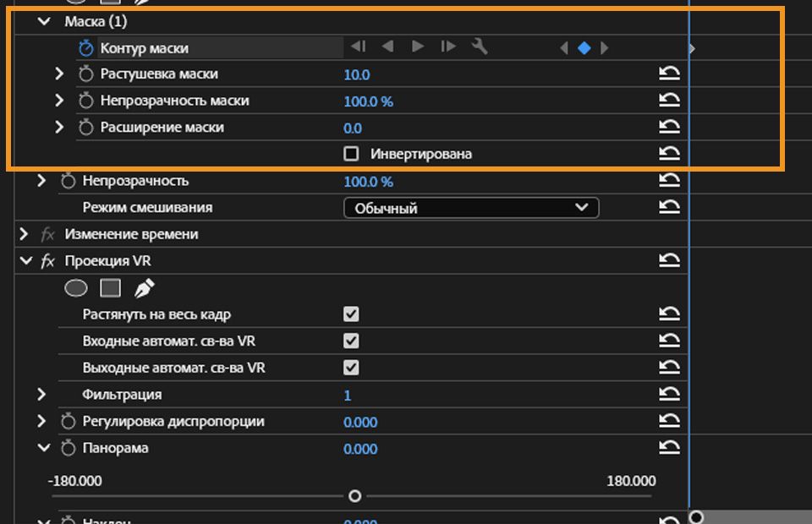Go to previous keyframe of Контур маски
The width and height of the screenshot is (812, 524).
tap(564, 48)
